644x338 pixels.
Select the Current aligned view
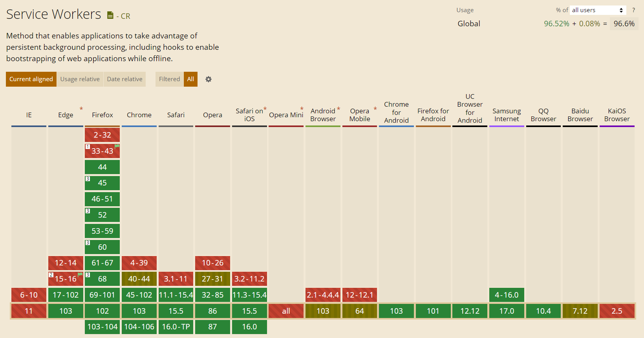31,79
